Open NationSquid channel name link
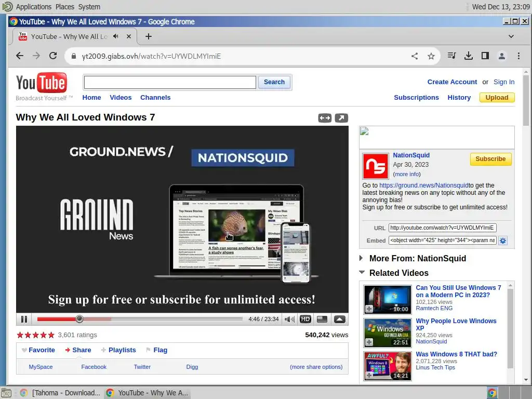The width and height of the screenshot is (532, 399). click(411, 155)
